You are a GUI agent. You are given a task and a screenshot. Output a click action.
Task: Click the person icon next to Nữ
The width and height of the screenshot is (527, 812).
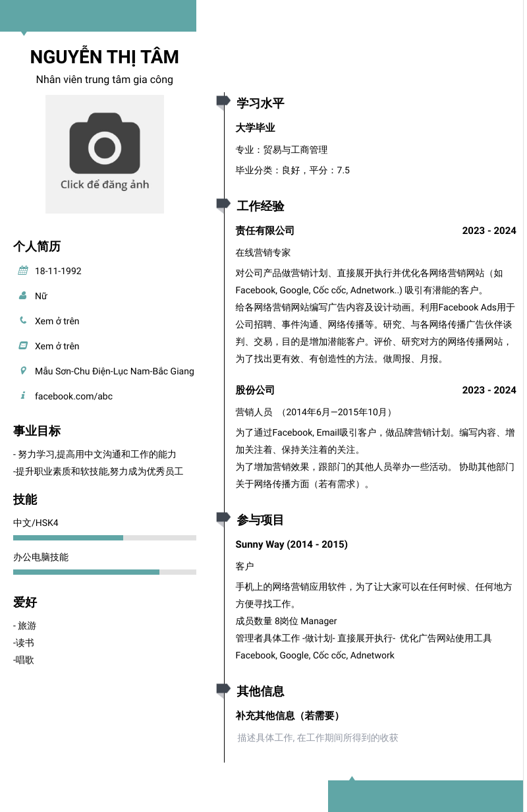(x=23, y=295)
